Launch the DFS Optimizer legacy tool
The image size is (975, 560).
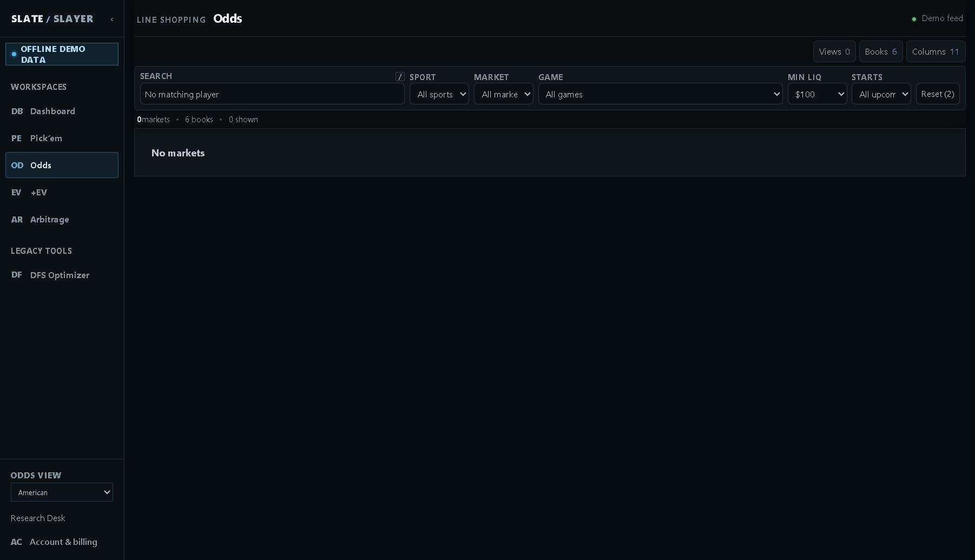tap(62, 275)
